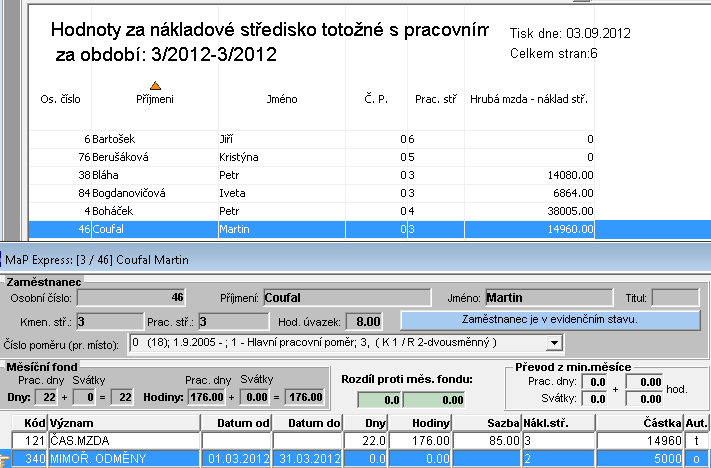711x468 pixels.
Task: Click the Datum do cell 31.03.2012
Action: click(x=307, y=458)
